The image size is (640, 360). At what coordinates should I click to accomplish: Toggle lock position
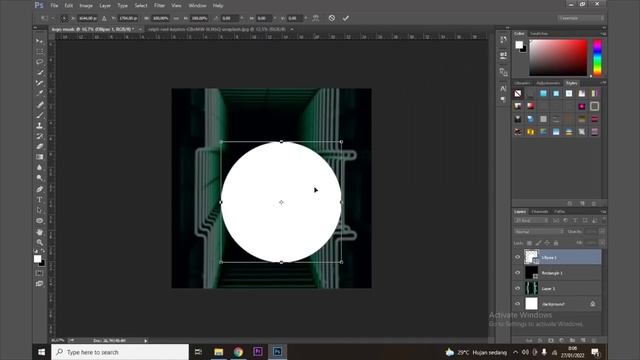[x=547, y=243]
